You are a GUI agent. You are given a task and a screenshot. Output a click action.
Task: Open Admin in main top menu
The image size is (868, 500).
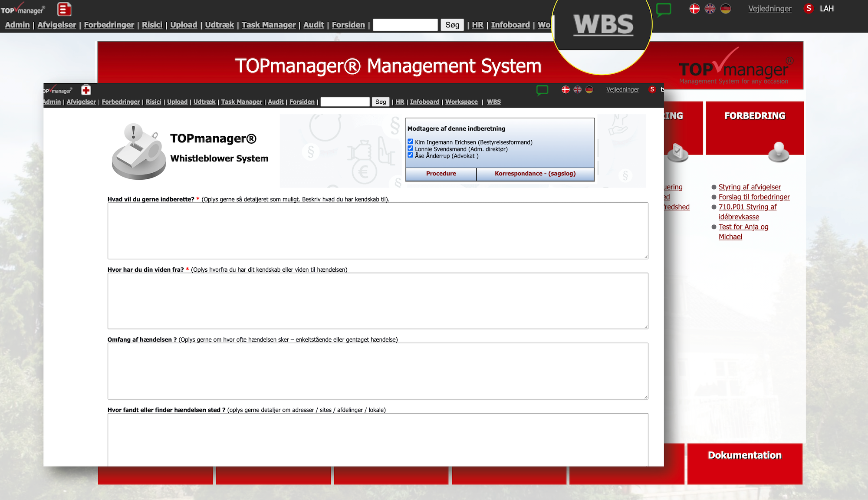pyautogui.click(x=17, y=25)
